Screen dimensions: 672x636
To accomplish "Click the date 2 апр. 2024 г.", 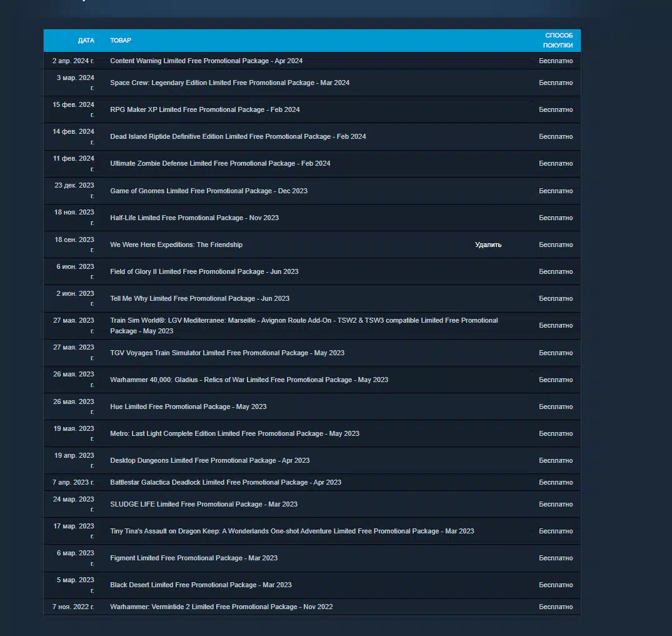I will pos(73,61).
